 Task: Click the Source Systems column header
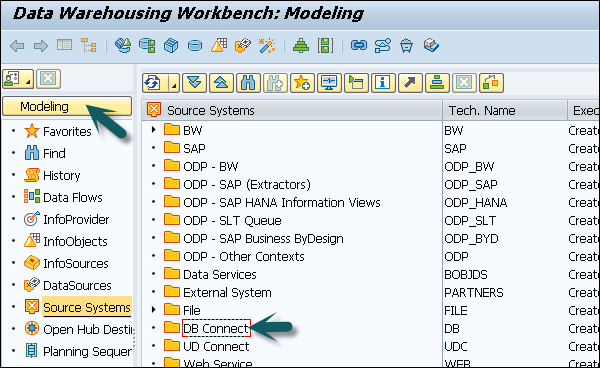[x=292, y=111]
